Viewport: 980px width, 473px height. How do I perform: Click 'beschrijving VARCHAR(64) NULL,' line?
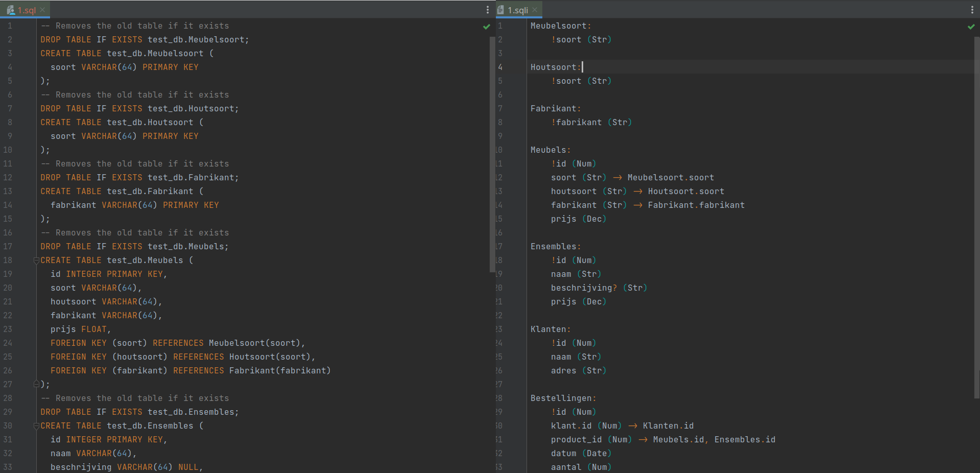click(127, 467)
